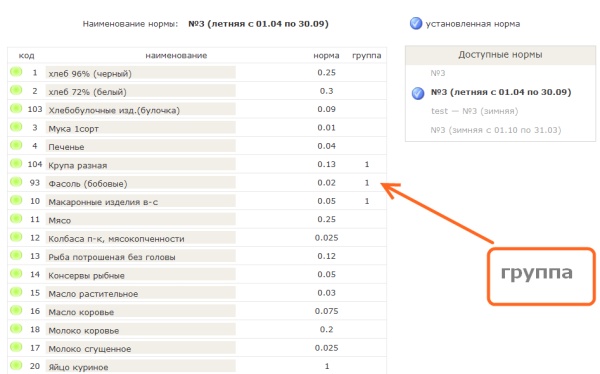Click norm value 0.12 for Рыба потрошеная
The height and width of the screenshot is (374, 600).
coord(326,256)
